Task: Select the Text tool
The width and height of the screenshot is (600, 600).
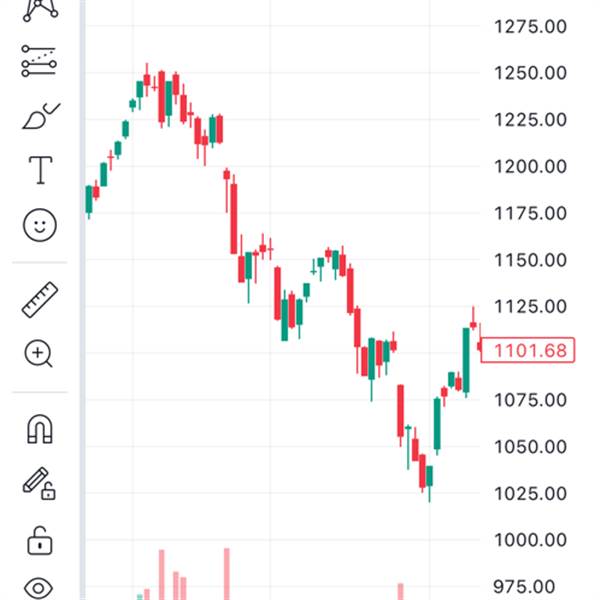Action: click(x=40, y=170)
